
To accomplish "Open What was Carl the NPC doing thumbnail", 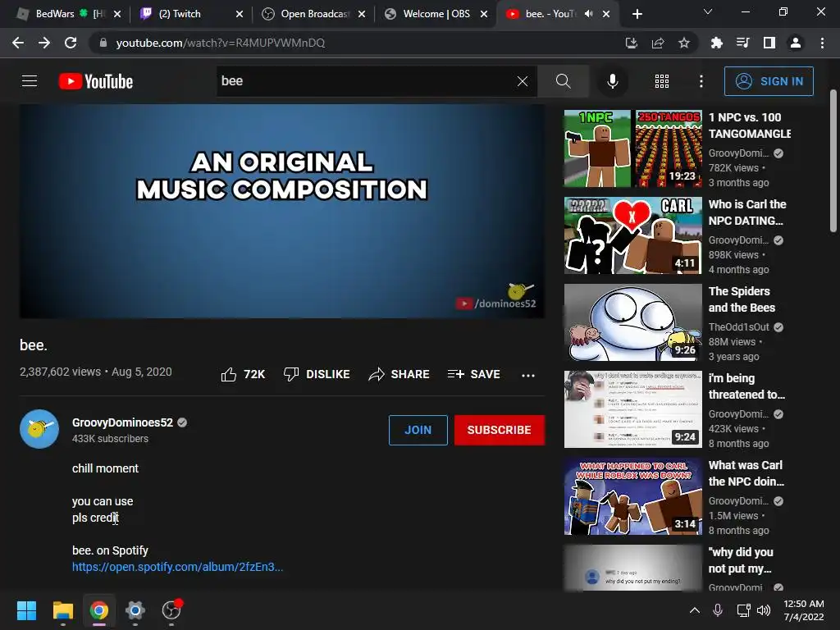I will (x=632, y=496).
